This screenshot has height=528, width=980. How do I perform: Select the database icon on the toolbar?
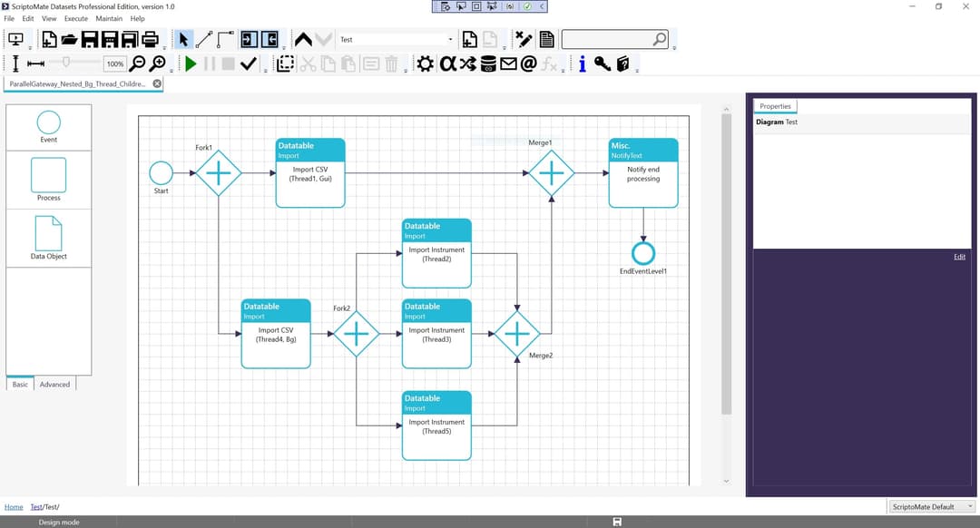click(x=487, y=64)
